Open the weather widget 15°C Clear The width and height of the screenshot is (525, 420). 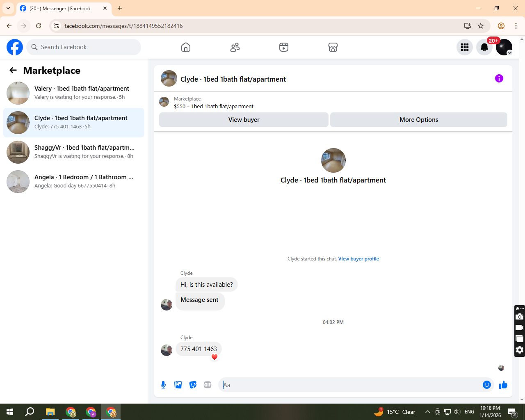coord(395,412)
